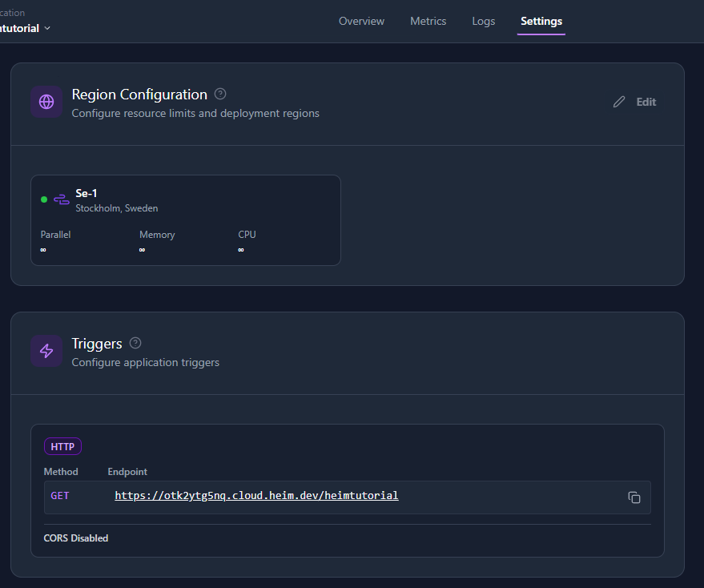Click the GET method text

point(60,496)
